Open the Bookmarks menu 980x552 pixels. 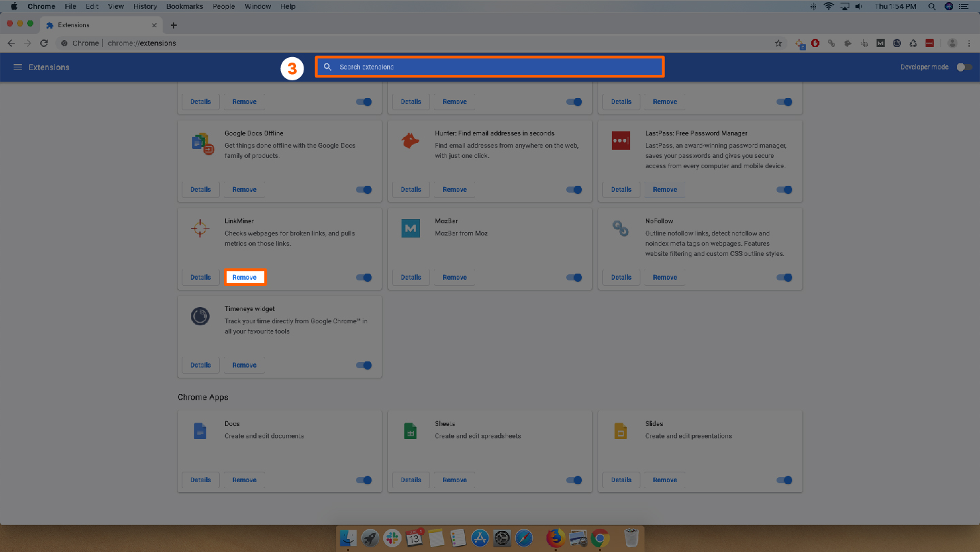(184, 6)
